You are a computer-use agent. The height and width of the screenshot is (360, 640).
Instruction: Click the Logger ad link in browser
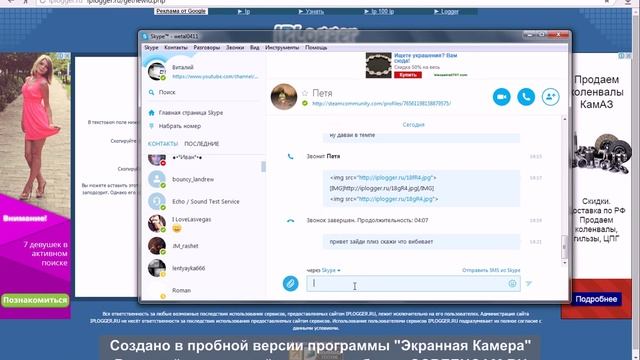pos(446,11)
